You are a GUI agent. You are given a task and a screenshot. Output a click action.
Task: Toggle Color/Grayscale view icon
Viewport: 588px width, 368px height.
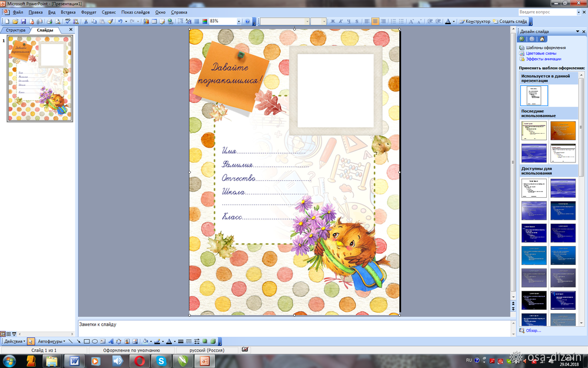point(205,21)
